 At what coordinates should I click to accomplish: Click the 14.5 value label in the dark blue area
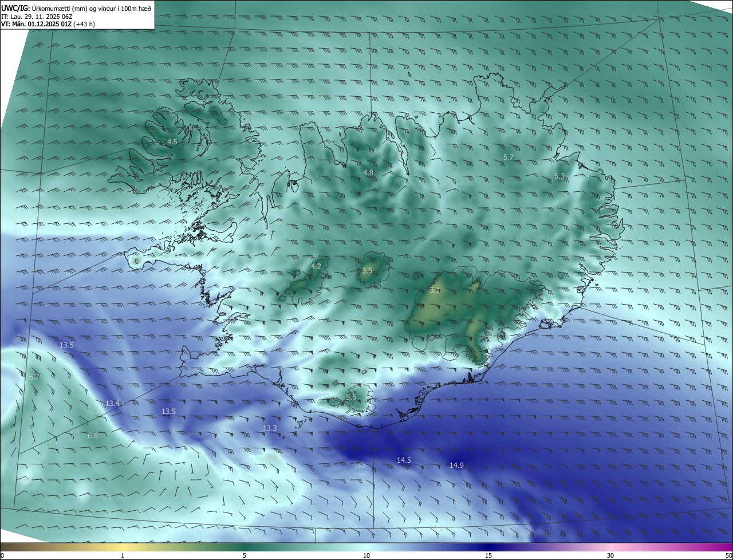pos(404,460)
